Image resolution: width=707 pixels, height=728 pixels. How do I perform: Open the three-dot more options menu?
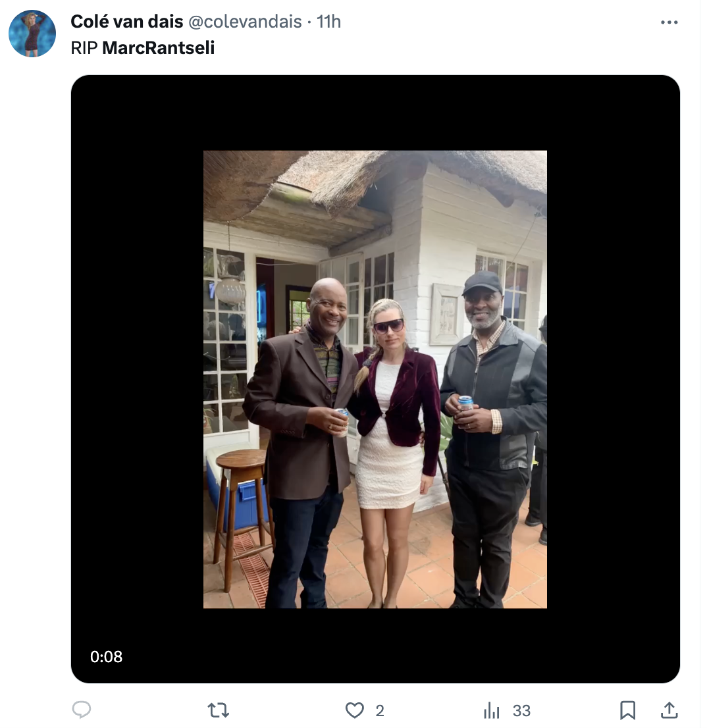point(669,22)
